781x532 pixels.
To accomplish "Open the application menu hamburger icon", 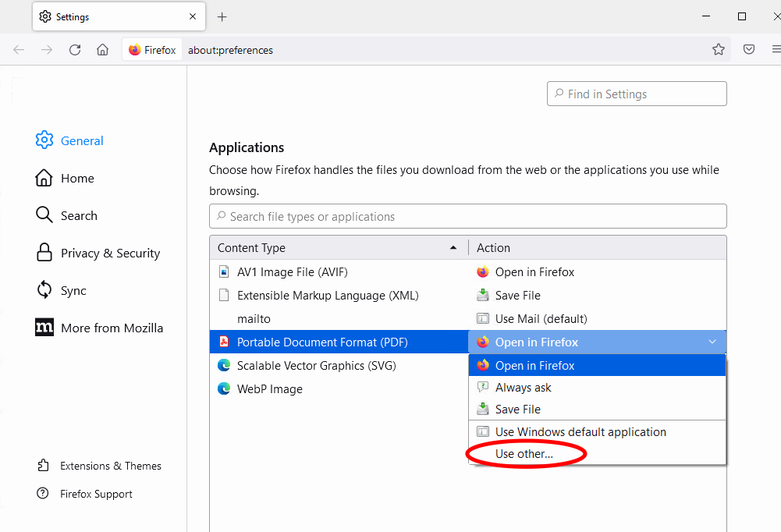I will click(x=776, y=50).
